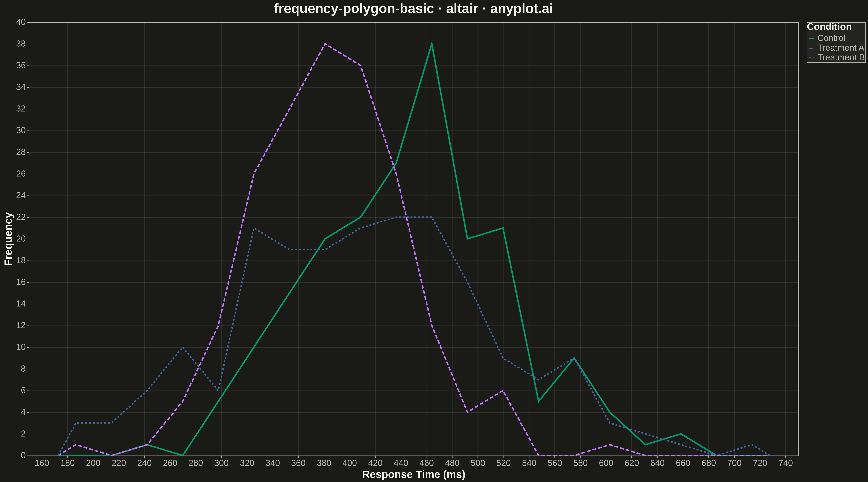Click the x-axis tick label 740
The width and height of the screenshot is (868, 482).
[786, 463]
